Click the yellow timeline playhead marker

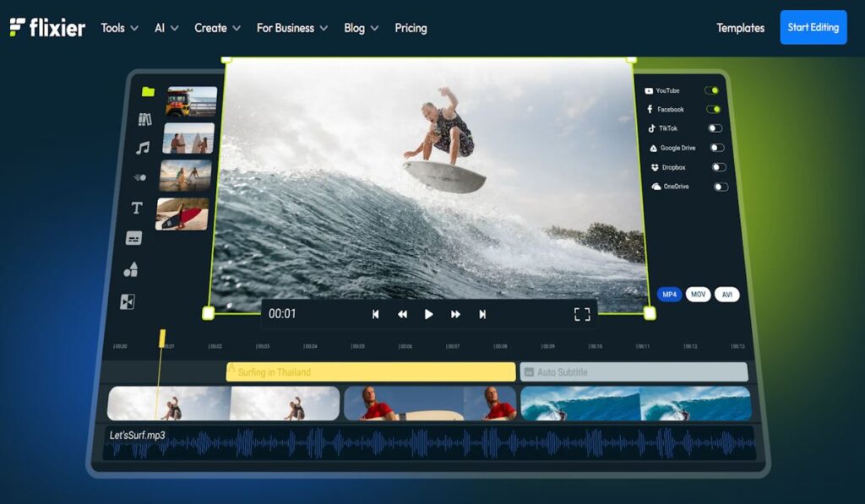[x=161, y=339]
